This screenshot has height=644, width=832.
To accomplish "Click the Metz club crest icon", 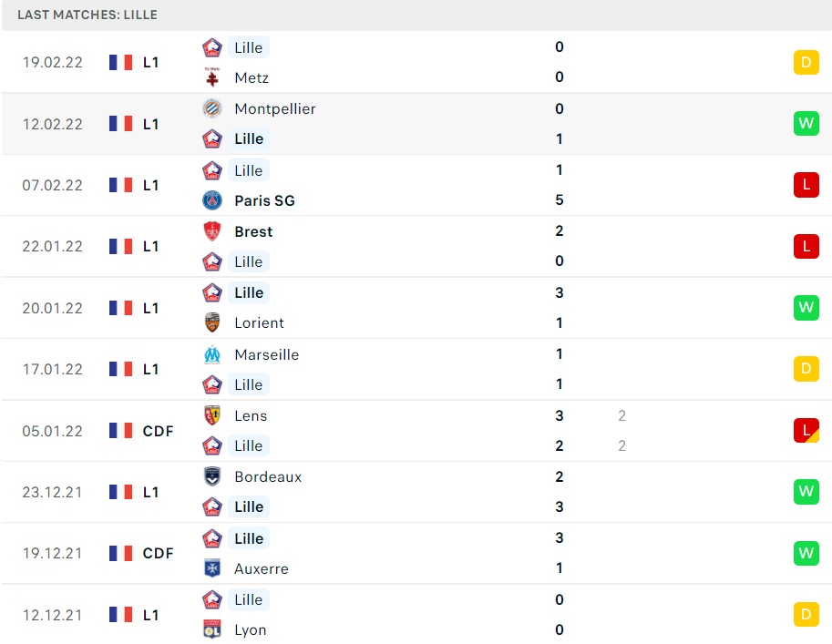I will (212, 77).
